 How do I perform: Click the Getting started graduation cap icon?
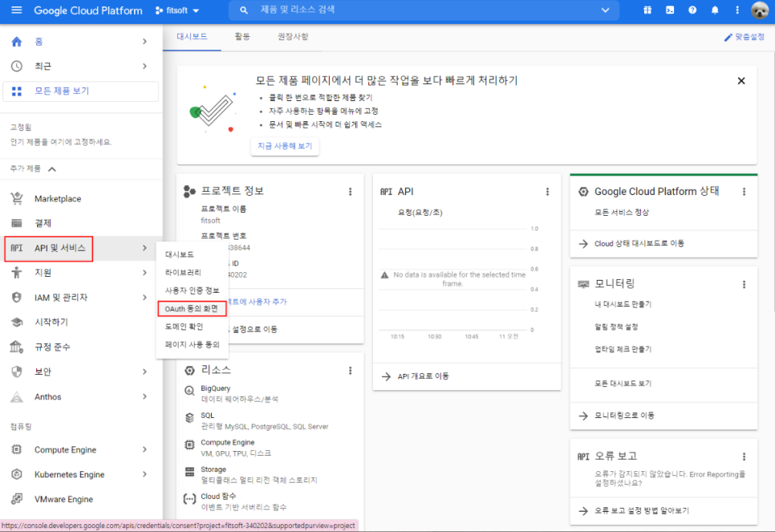coord(17,322)
